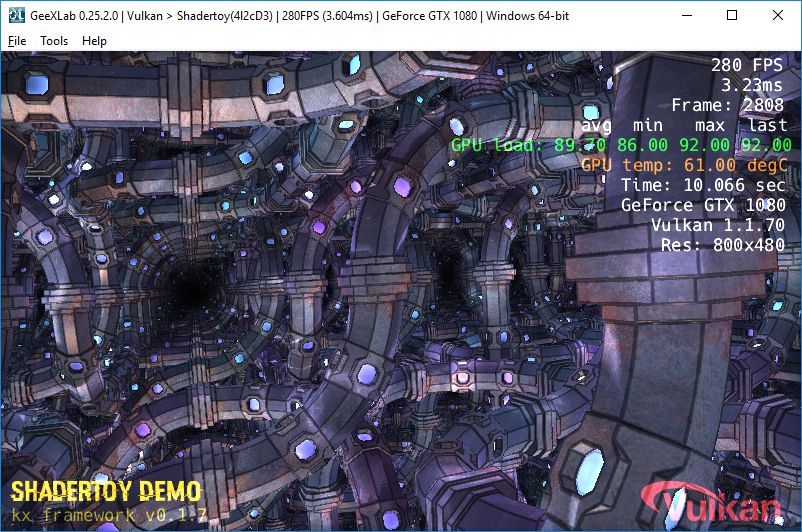Click the 'GPU load:' label
Image resolution: width=802 pixels, height=532 pixels.
tap(497, 145)
